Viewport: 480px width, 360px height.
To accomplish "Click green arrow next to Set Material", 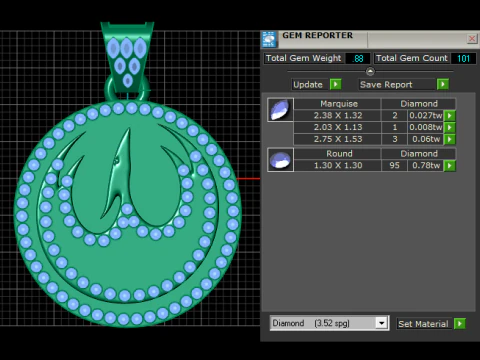I will pos(460,323).
